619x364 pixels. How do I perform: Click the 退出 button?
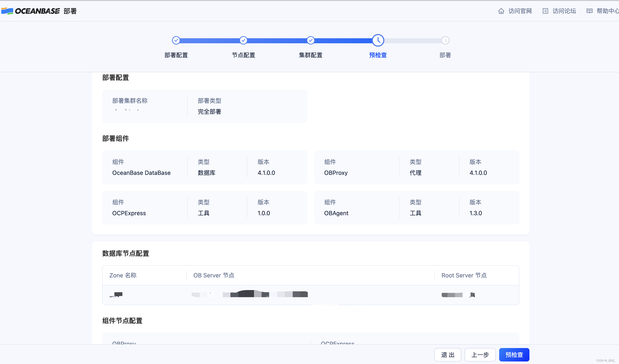coord(448,355)
